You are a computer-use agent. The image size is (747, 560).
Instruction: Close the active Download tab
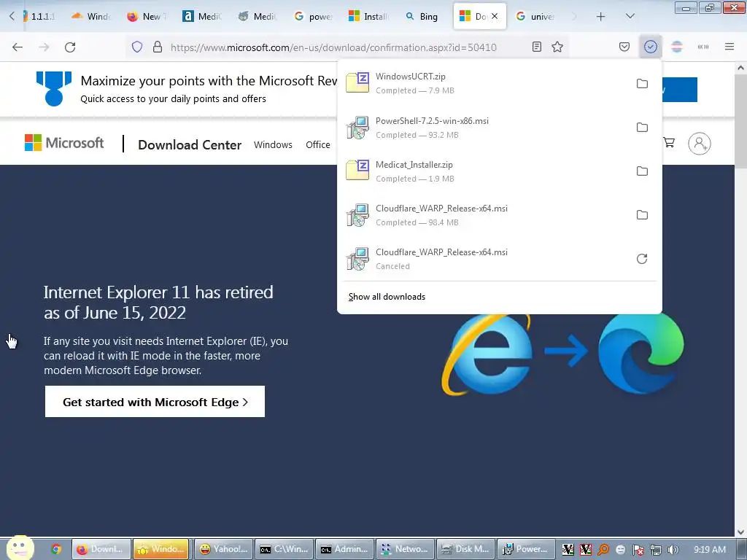click(495, 16)
